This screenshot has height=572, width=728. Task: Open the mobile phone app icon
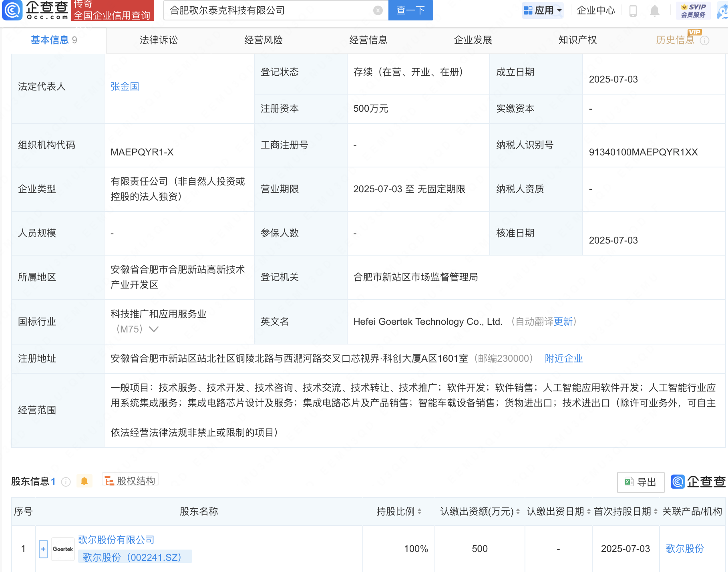coord(633,10)
